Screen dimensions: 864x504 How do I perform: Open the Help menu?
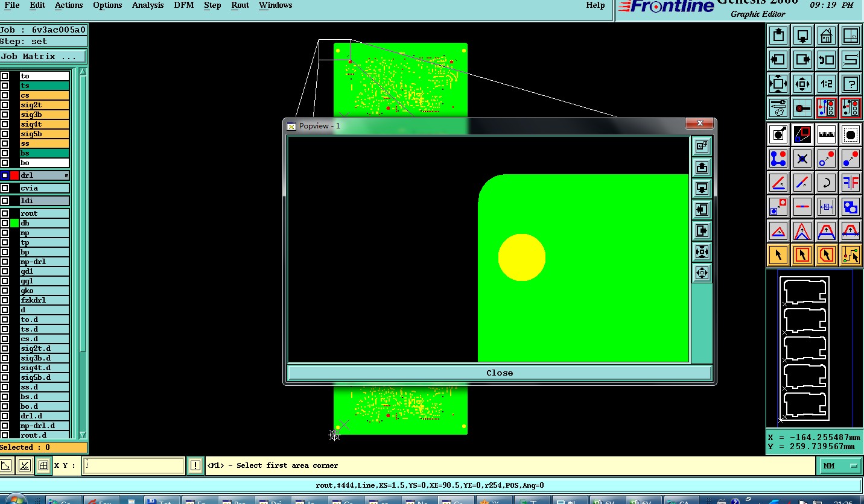point(596,5)
